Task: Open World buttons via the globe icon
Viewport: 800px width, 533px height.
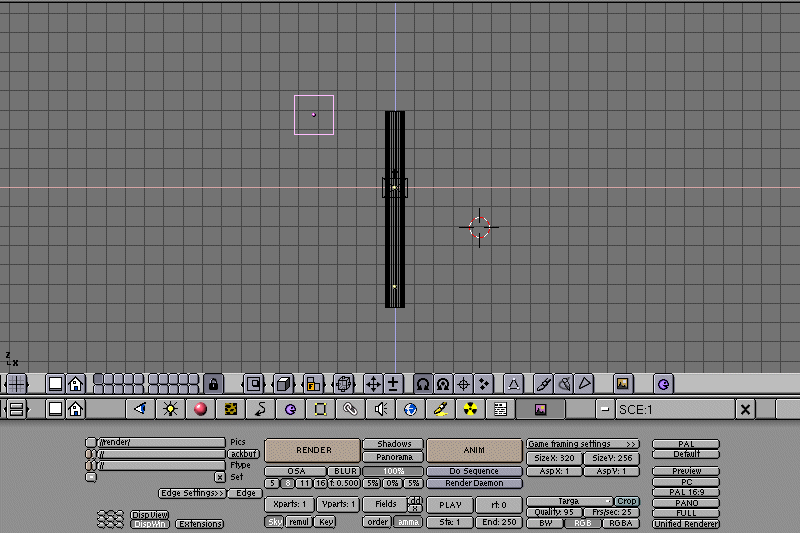Action: pos(410,409)
